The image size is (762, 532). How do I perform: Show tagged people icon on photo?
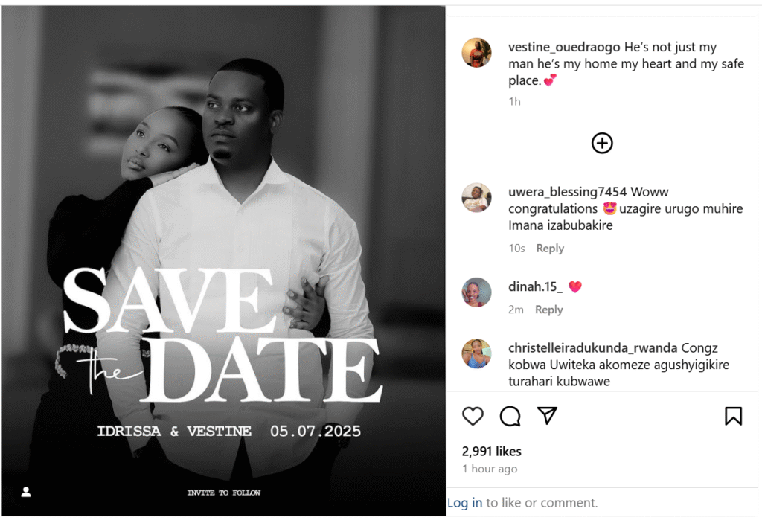[x=26, y=492]
